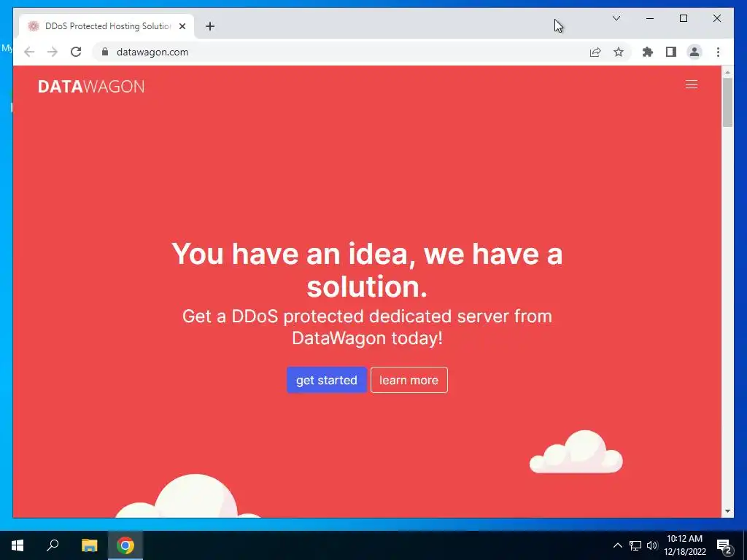Open a new tab
Screen dimensions: 747x560
pyautogui.click(x=210, y=26)
